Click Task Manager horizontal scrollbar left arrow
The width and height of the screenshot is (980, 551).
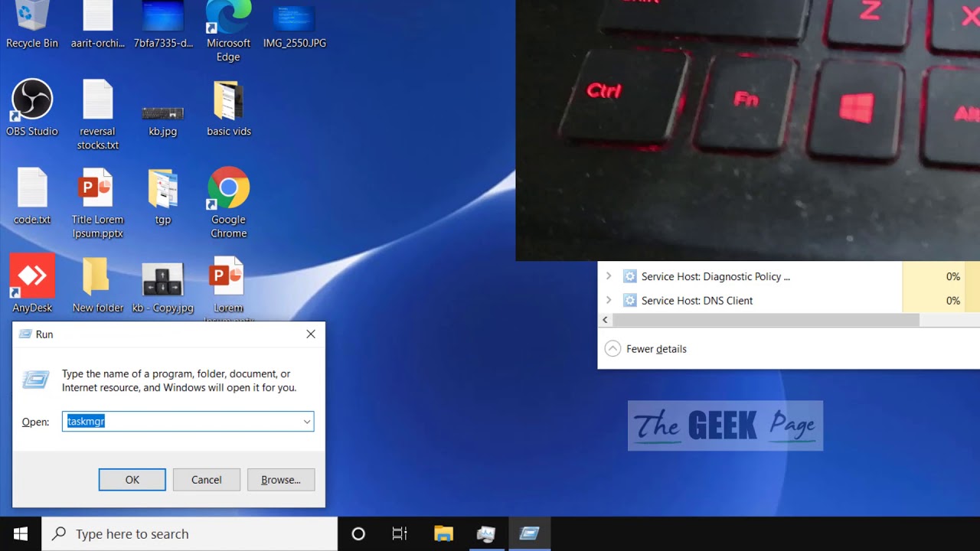click(606, 320)
